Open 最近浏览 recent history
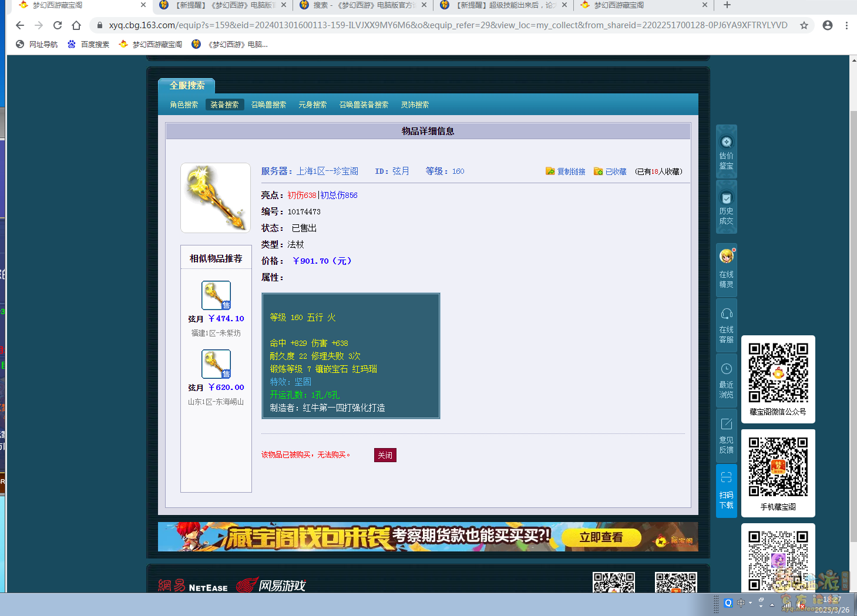857x616 pixels. [726, 381]
